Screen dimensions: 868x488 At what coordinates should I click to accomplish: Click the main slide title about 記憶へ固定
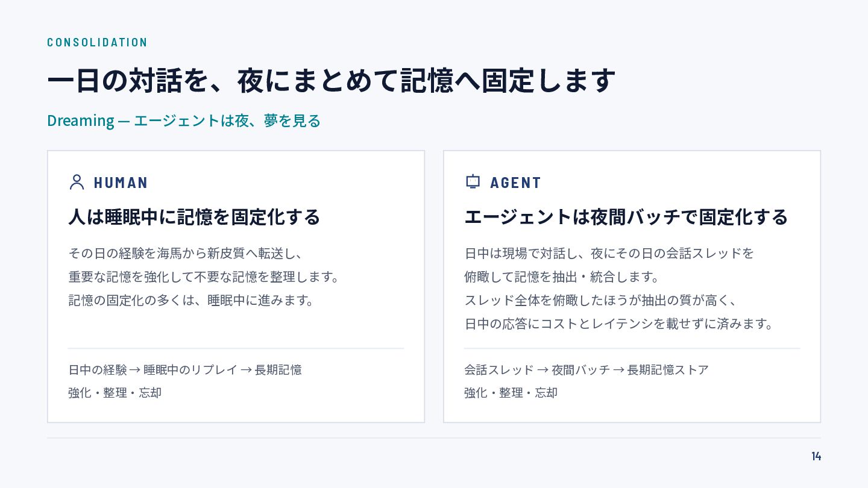pyautogui.click(x=332, y=81)
